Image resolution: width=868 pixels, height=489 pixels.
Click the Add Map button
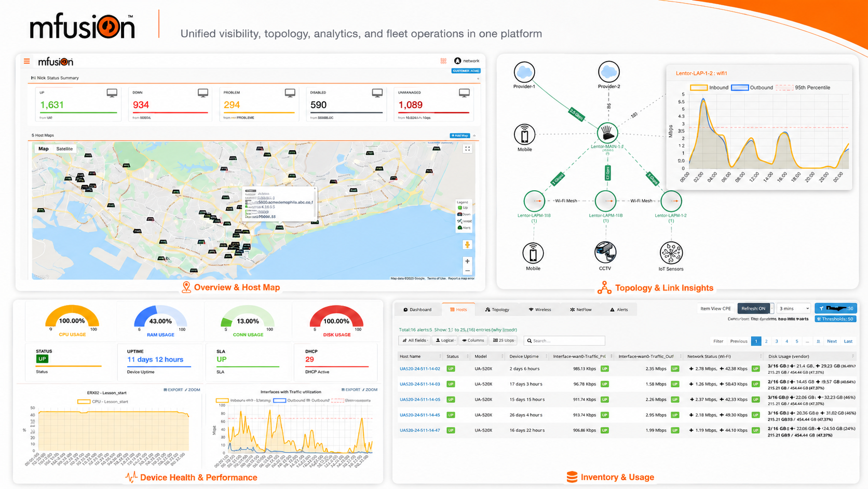[459, 136]
